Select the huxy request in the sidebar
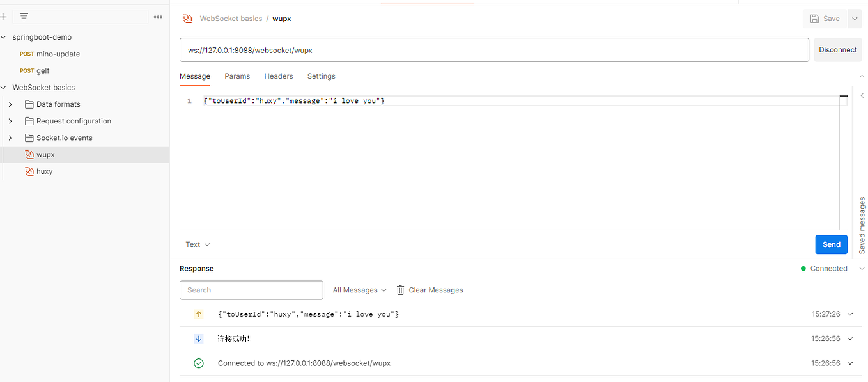 coord(45,171)
